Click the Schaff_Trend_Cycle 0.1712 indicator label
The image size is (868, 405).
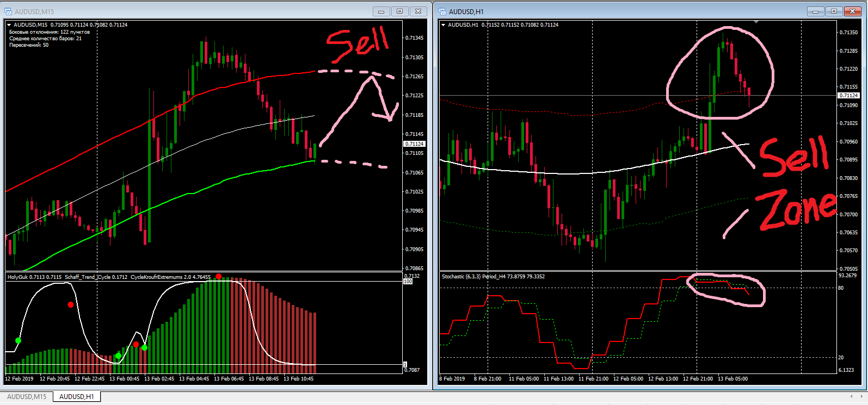coord(96,277)
